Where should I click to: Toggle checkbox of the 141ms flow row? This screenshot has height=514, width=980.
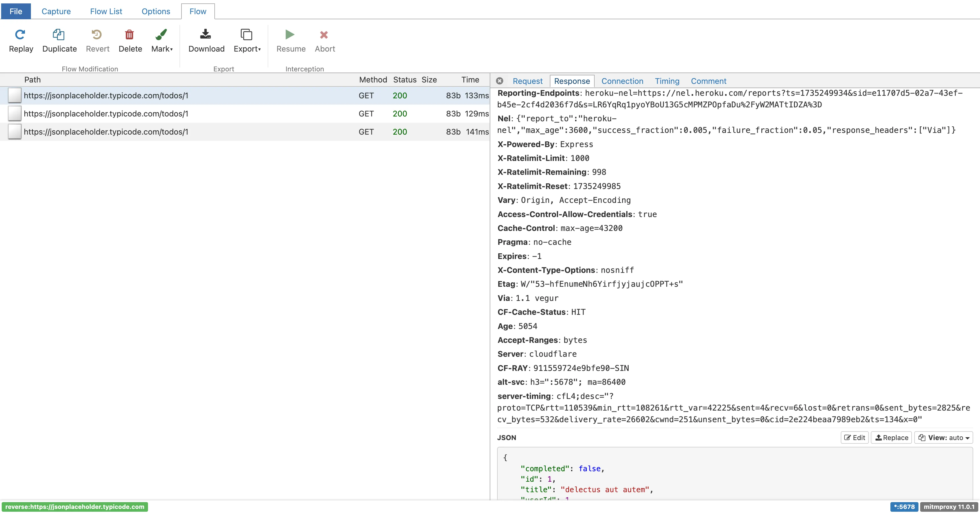14,132
